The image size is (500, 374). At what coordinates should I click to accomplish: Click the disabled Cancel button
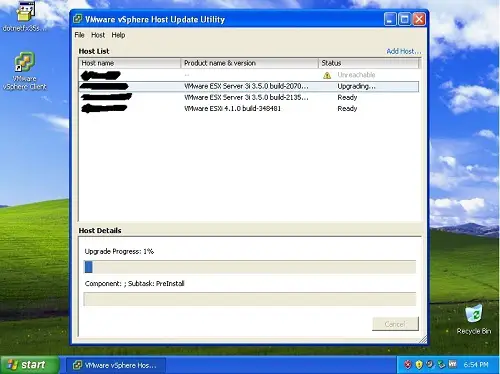395,324
